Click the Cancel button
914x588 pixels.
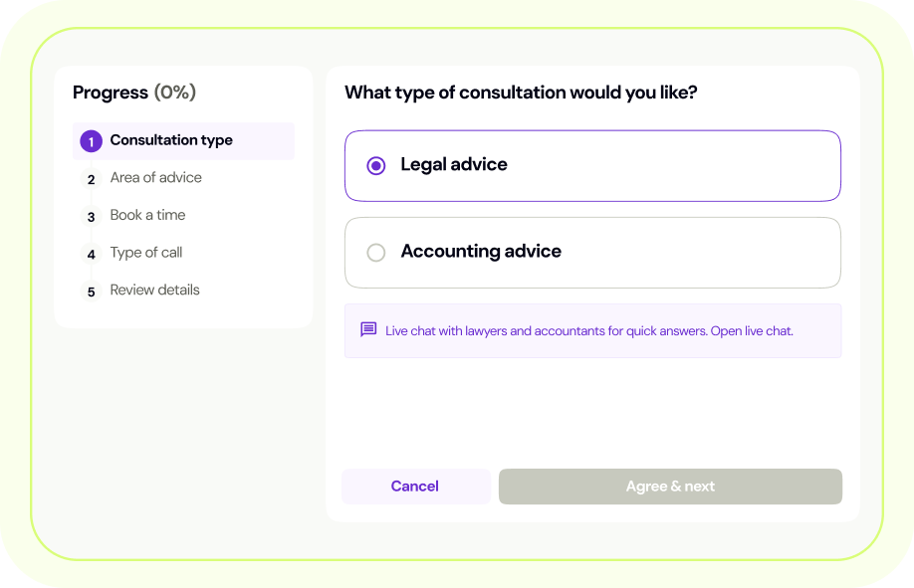coord(415,486)
